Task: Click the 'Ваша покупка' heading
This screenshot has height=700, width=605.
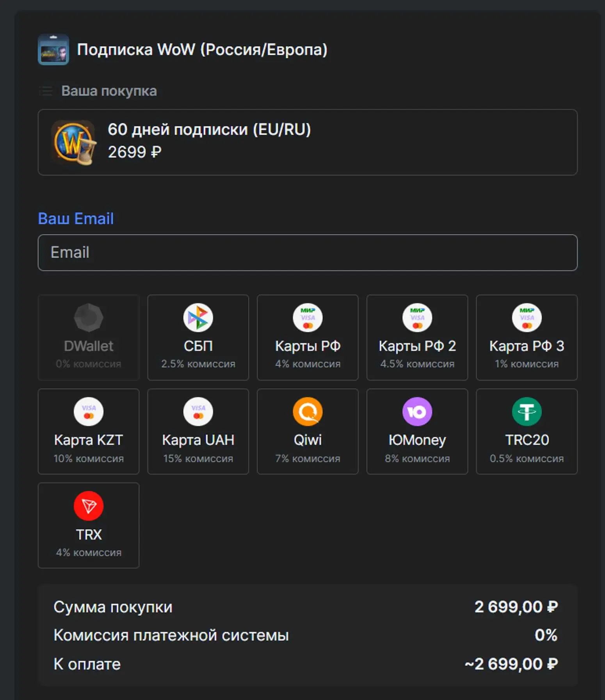Action: click(x=109, y=91)
